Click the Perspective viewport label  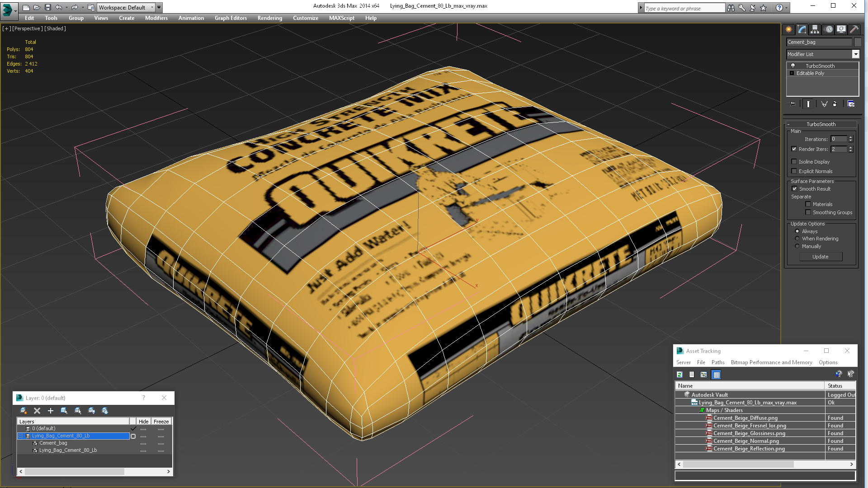coord(28,28)
